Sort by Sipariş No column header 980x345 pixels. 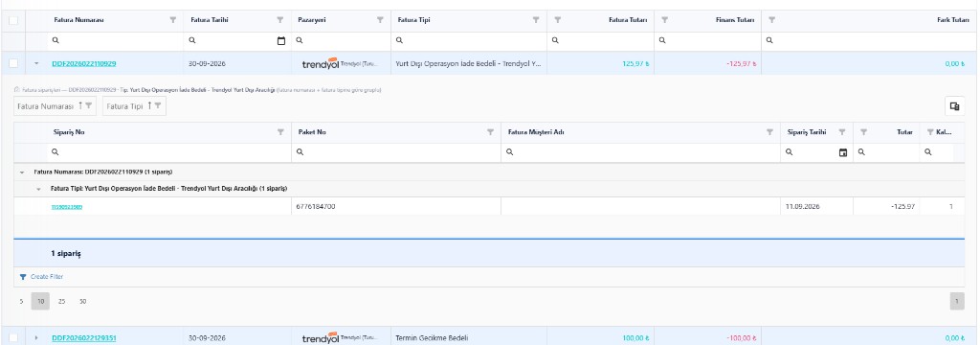tap(69, 132)
